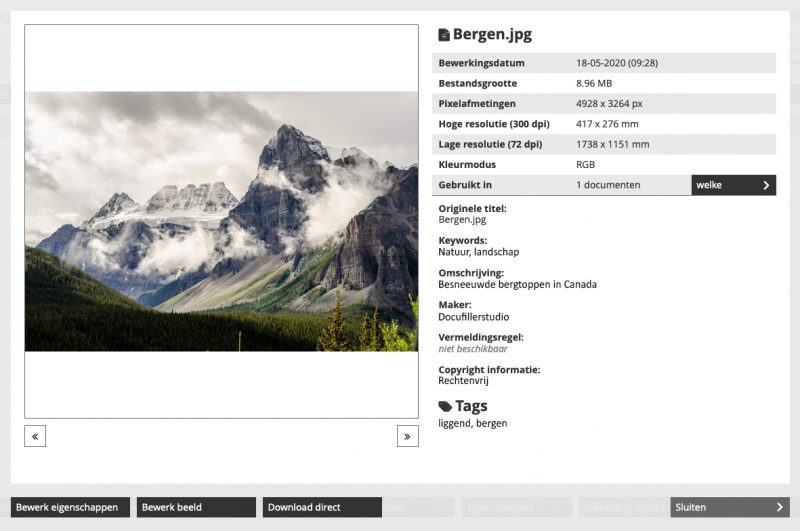
Task: Click the '1 documenten' usage value
Action: [x=608, y=185]
